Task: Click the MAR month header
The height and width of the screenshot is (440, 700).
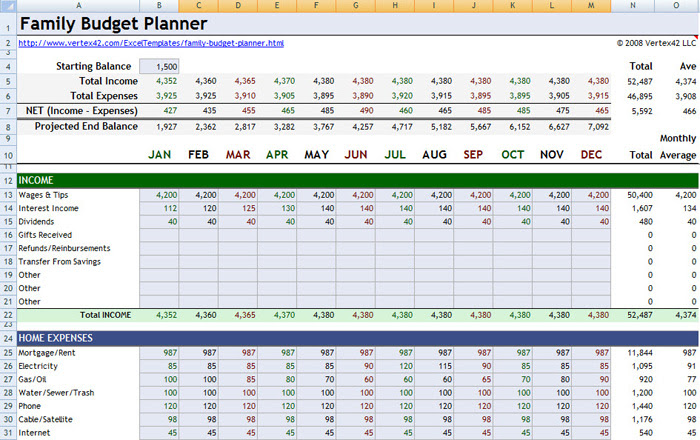Action: click(x=238, y=155)
